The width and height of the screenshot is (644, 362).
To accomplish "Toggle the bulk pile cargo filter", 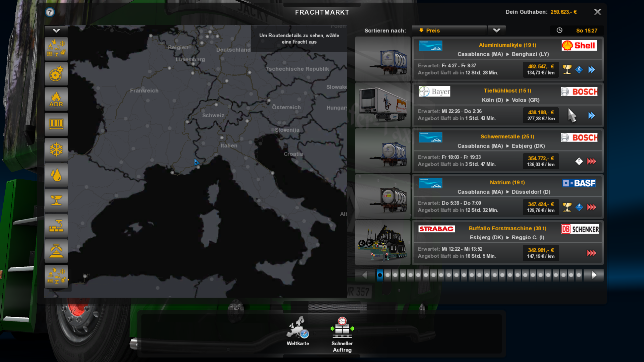I will [x=56, y=251].
